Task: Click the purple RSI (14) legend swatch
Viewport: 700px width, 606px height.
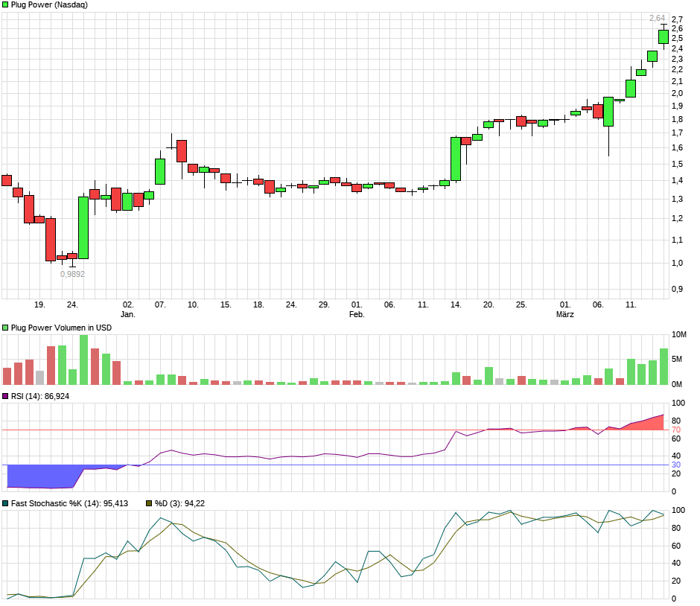Action: click(x=5, y=397)
